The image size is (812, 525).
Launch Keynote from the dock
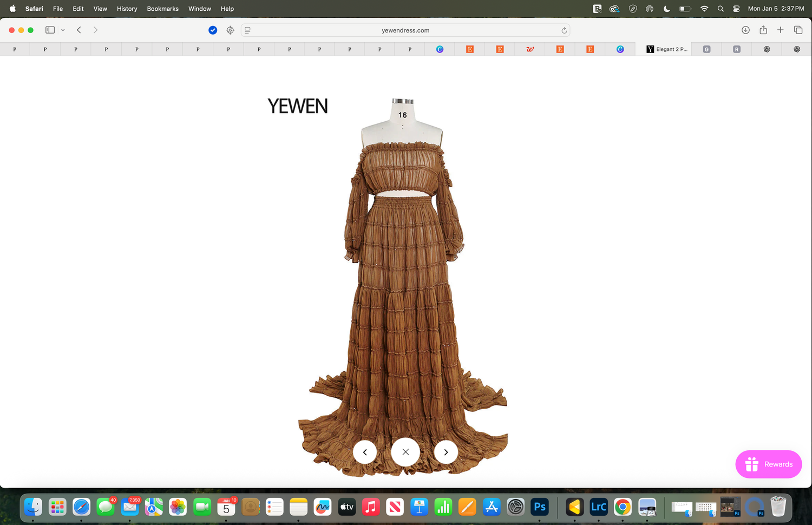(x=419, y=507)
